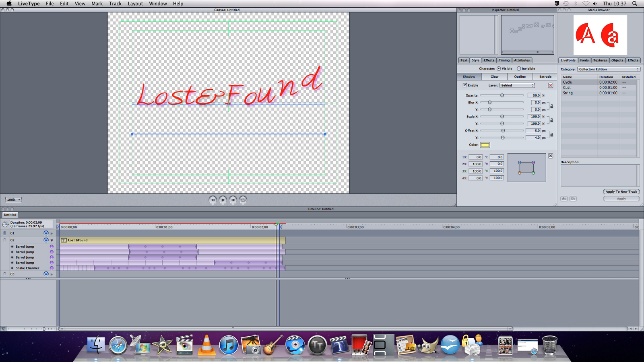Viewport: 644px width, 362px height.
Task: Open the Track menu
Action: 115,4
